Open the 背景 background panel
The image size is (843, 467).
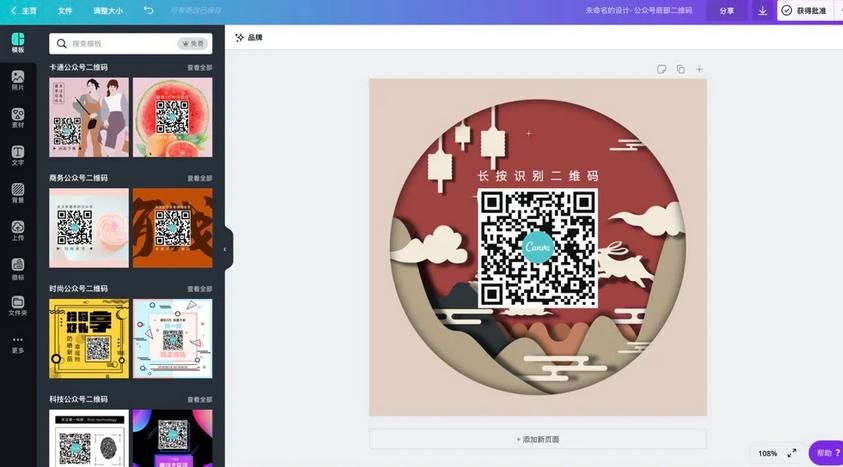(x=18, y=193)
